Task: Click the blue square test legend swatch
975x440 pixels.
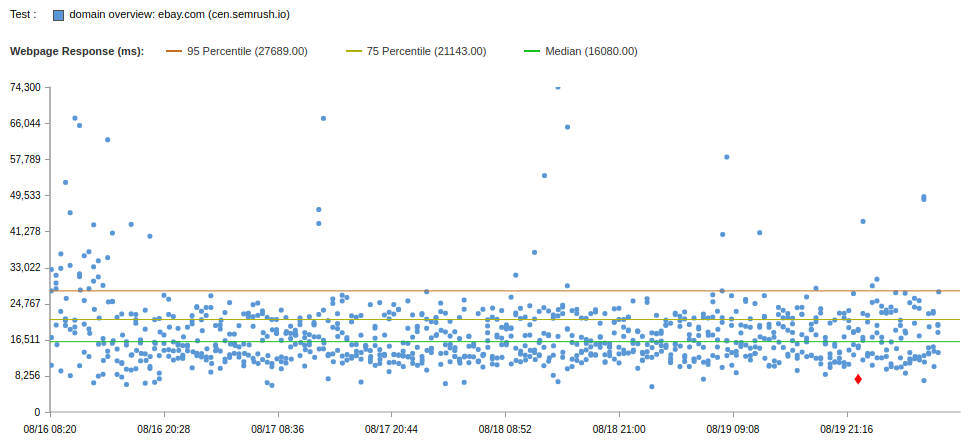Action: point(59,15)
